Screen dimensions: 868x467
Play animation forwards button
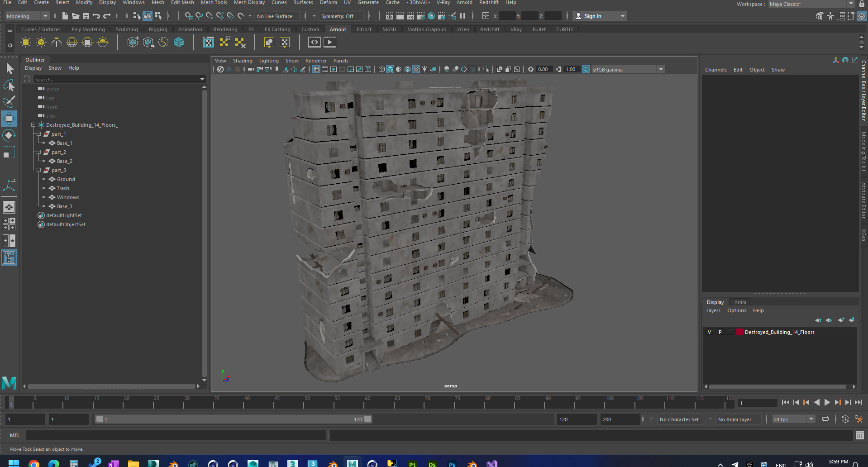click(827, 402)
